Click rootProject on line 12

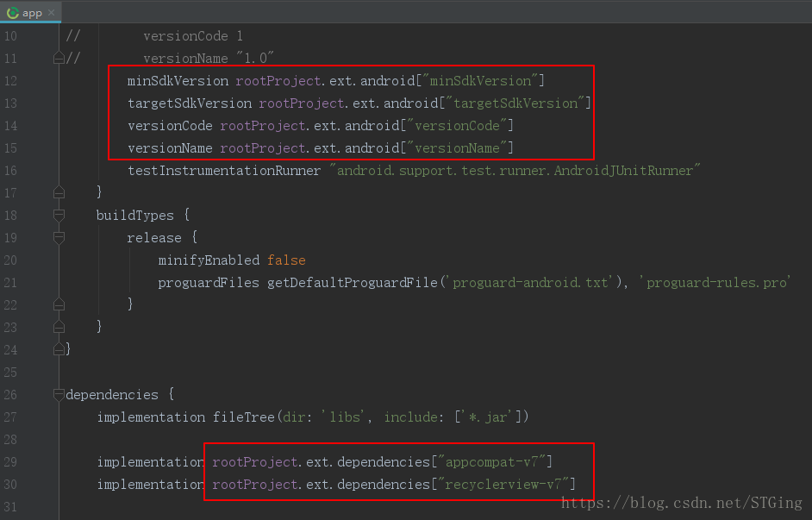pos(278,81)
